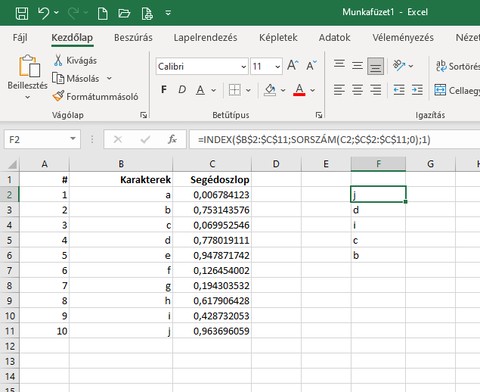Viewport: 480px width, 392px height.
Task: Switch to the Beszúrás tab
Action: (x=133, y=37)
